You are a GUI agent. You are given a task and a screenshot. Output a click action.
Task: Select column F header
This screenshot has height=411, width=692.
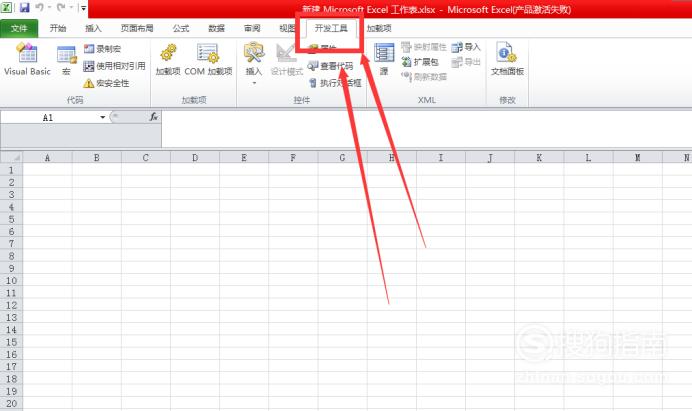(293, 158)
